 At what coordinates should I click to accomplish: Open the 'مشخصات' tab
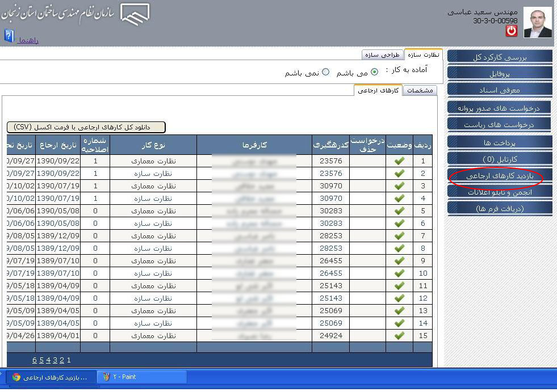(420, 91)
